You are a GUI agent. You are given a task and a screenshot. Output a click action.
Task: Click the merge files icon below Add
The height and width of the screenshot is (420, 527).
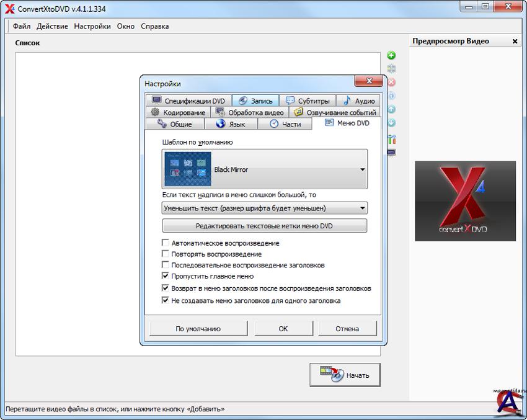tap(391, 69)
